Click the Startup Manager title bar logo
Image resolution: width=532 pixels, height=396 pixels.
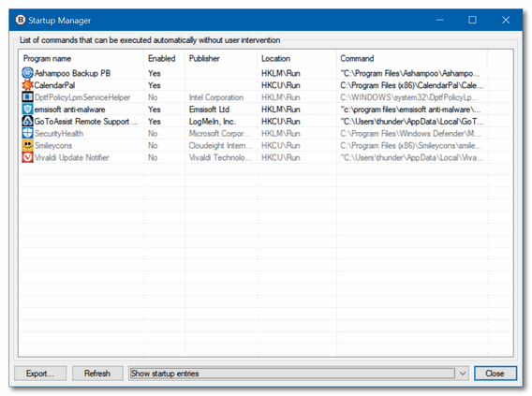click(21, 20)
